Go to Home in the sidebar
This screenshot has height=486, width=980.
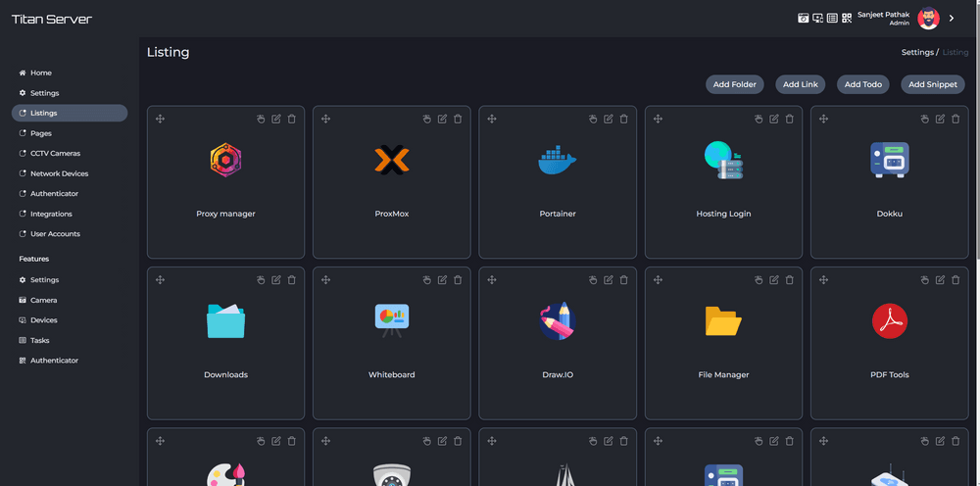pyautogui.click(x=40, y=73)
